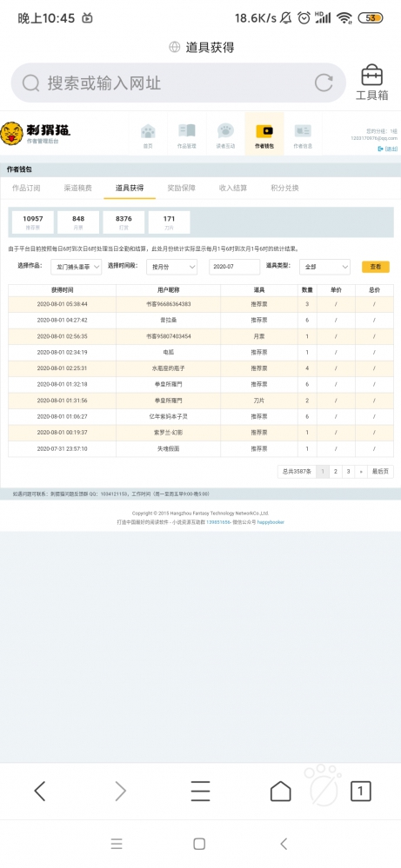
Task: Click the 月票 cell in the table
Action: pos(259,336)
